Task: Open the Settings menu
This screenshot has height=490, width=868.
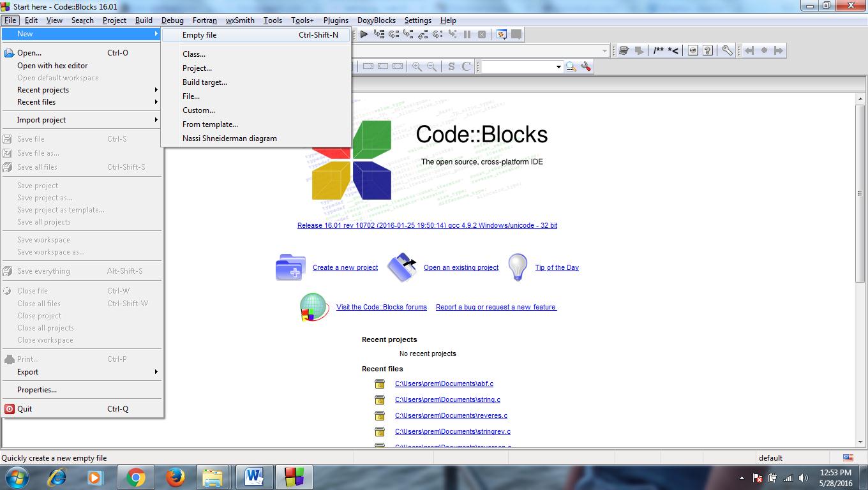Action: pyautogui.click(x=418, y=20)
